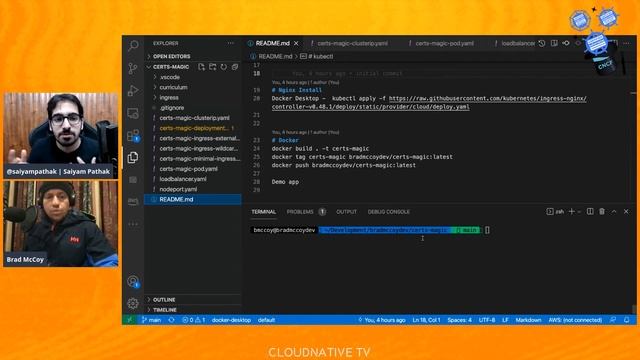This screenshot has width=640, height=360.
Task: Change the Markdown language mode
Action: [x=528, y=320]
